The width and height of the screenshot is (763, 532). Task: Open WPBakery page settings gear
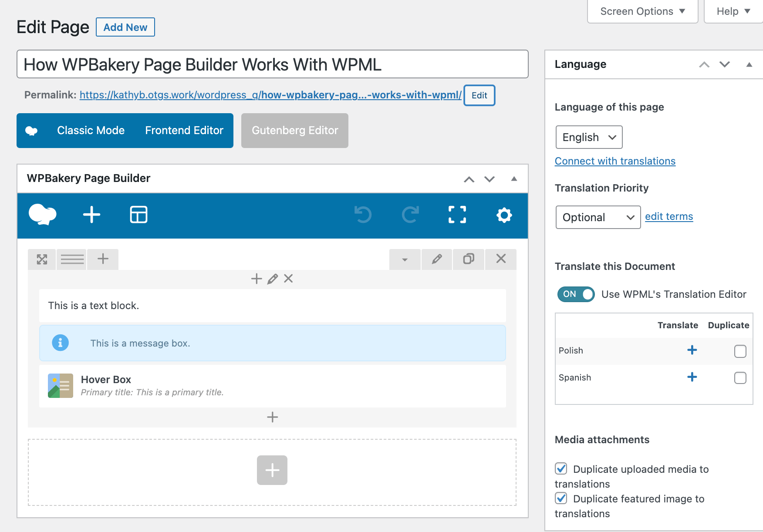tap(504, 215)
